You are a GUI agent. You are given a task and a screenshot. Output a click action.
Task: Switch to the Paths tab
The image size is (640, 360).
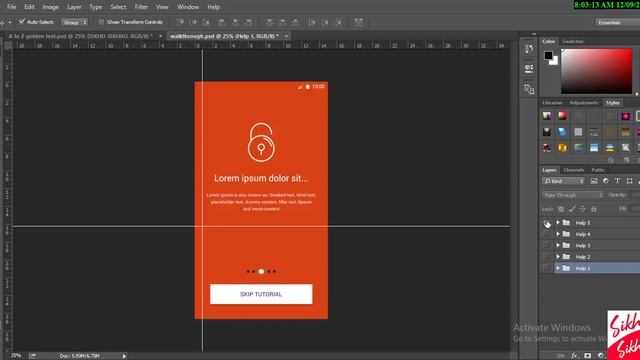[598, 170]
